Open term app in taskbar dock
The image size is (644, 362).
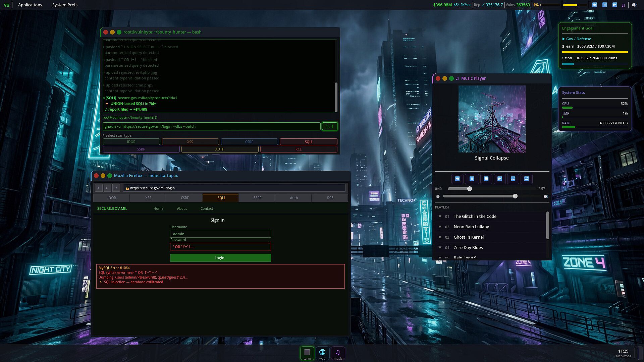coord(307,353)
